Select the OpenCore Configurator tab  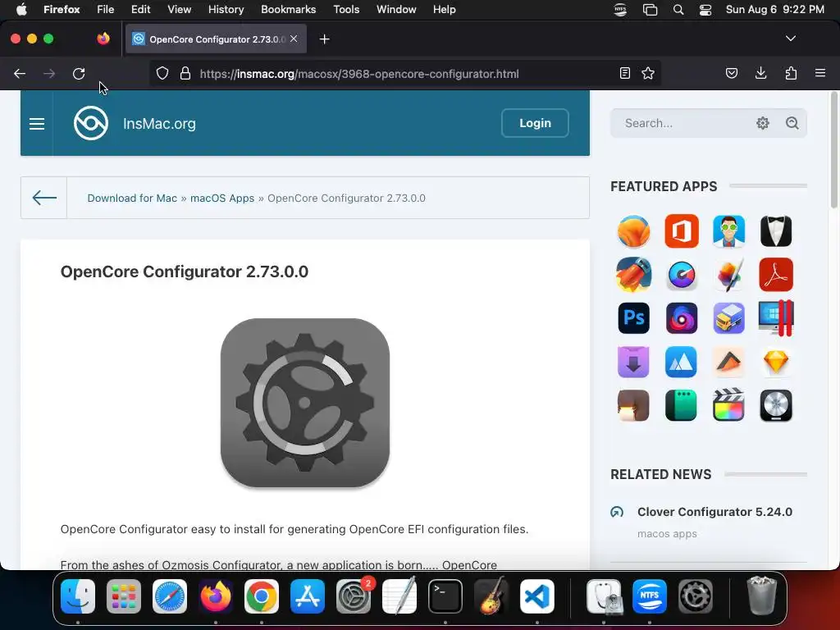pyautogui.click(x=217, y=39)
